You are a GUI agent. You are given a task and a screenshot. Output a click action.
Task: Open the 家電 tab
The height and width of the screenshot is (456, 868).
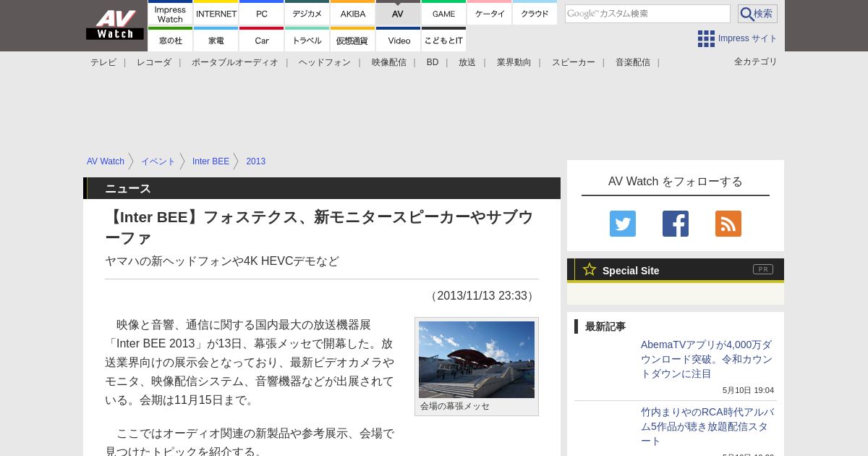(x=216, y=39)
